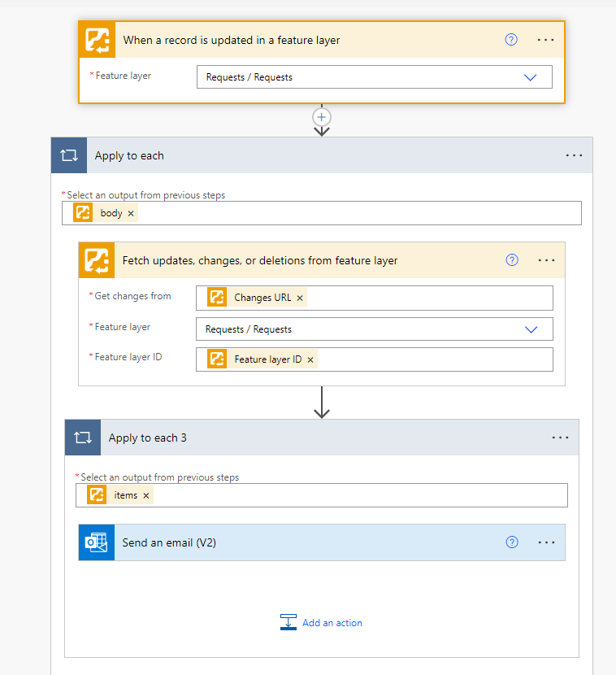Remove the items token from the output field
This screenshot has width=616, height=675.
coord(146,495)
